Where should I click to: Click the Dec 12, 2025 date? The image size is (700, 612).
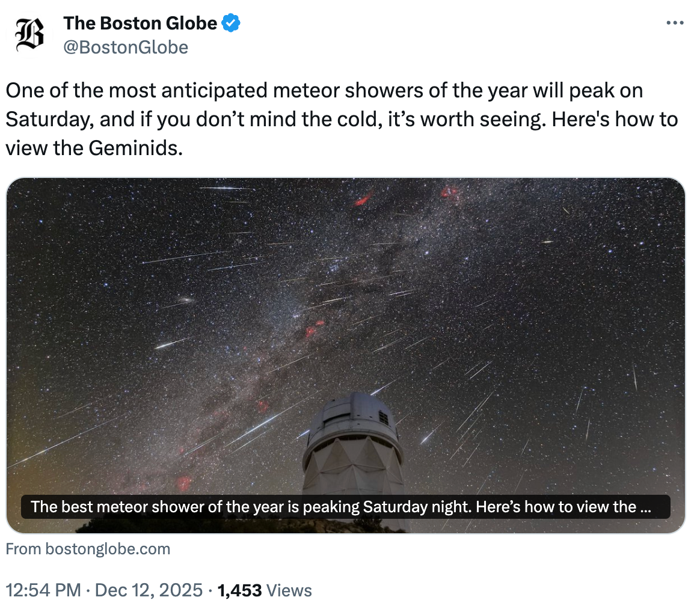pyautogui.click(x=149, y=590)
